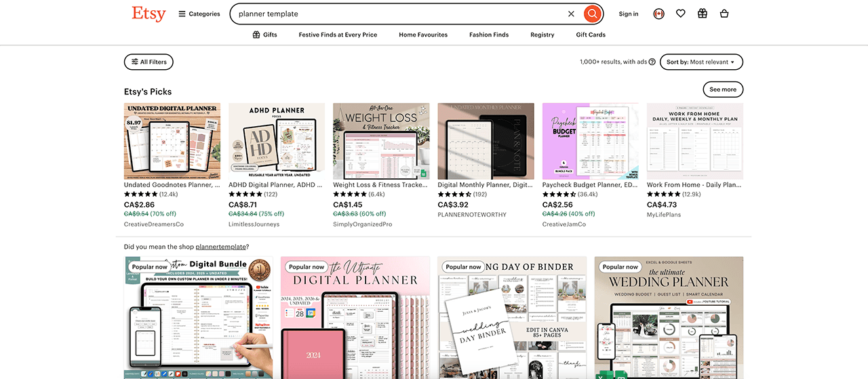Click the ads info question-mark icon

point(652,62)
